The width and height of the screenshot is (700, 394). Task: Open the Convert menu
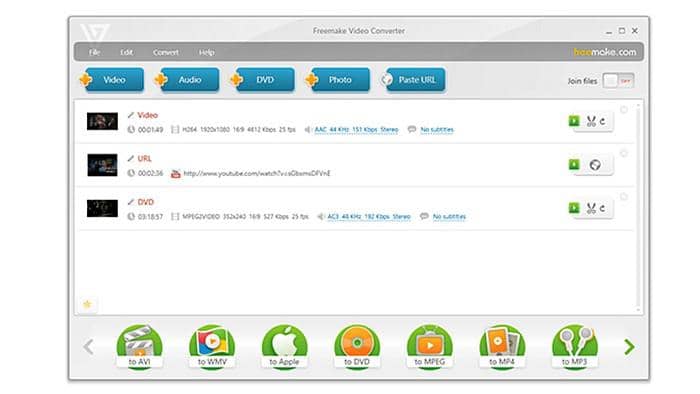166,52
